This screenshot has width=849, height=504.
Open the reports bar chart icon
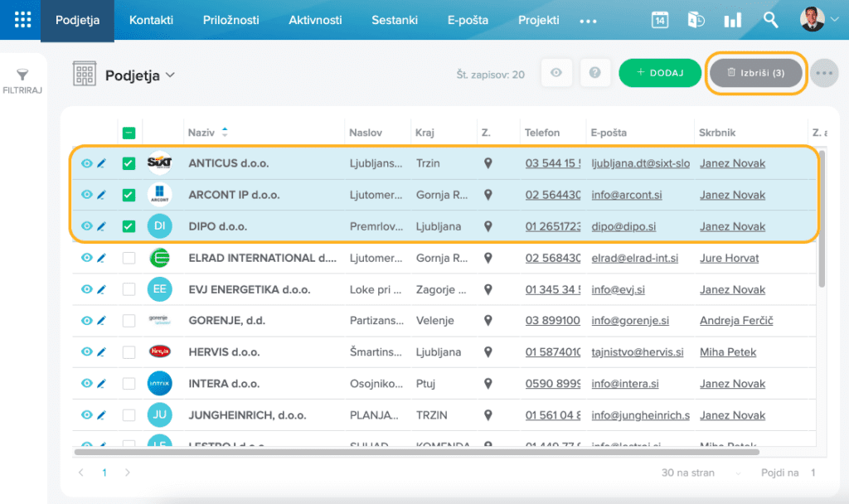point(733,20)
